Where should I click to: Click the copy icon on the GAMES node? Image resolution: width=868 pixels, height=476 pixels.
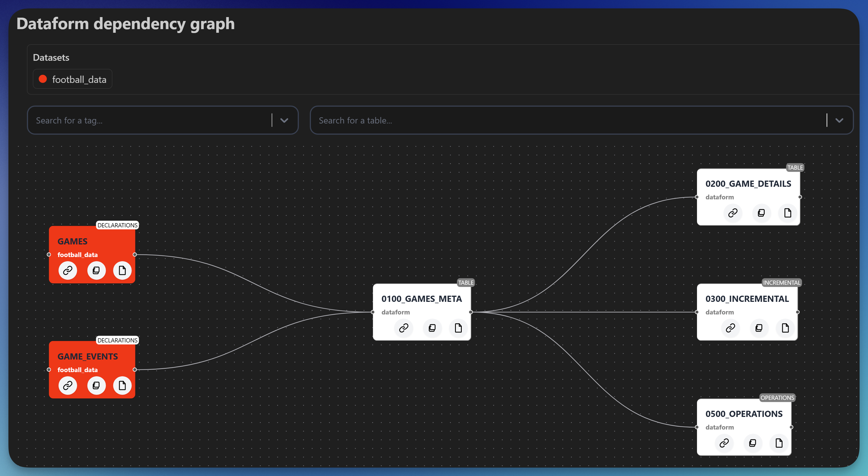click(96, 270)
